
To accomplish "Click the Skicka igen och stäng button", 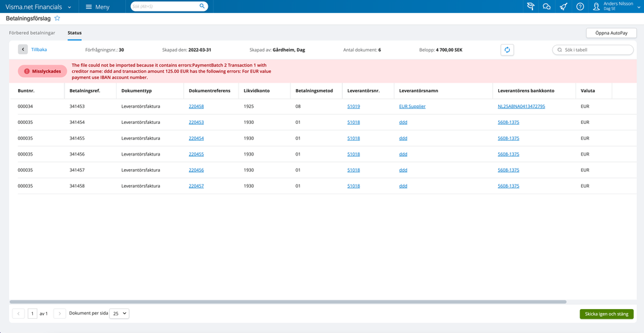I will tap(607, 314).
